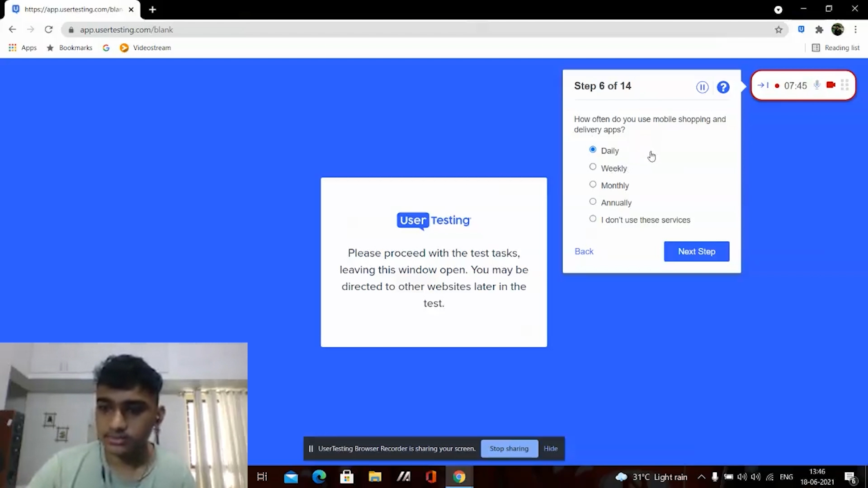Open a new browser tab
Image resolution: width=868 pixels, height=488 pixels.
[152, 9]
